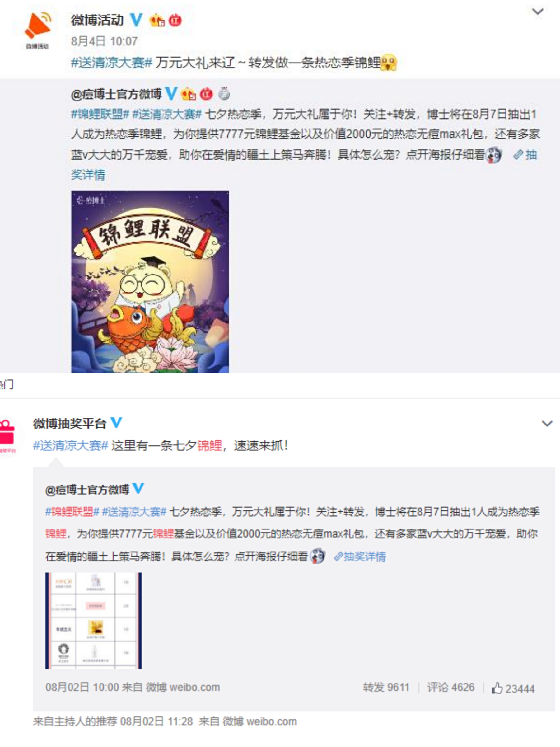Click the red round badge beside 微博活动

[175, 20]
